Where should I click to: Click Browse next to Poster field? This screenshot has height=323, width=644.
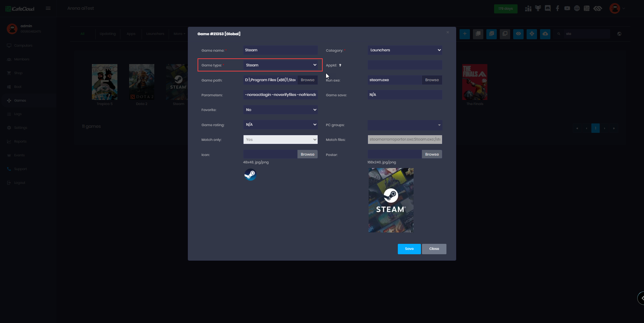tap(432, 154)
